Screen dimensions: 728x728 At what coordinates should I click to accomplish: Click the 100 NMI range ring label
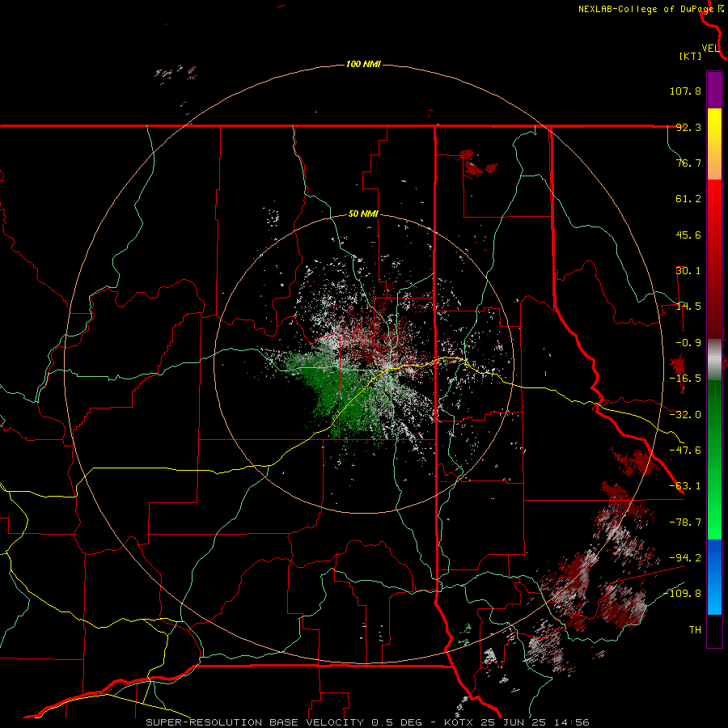pos(363,64)
